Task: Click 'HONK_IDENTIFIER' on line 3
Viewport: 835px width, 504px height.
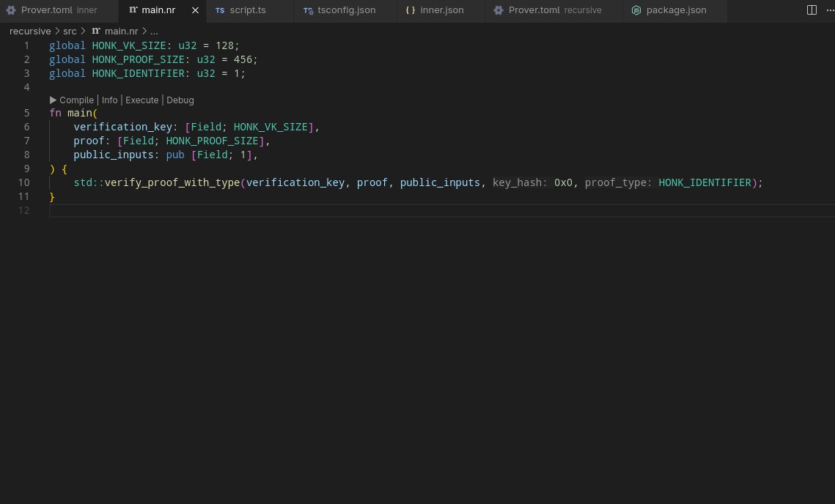Action: coord(138,73)
